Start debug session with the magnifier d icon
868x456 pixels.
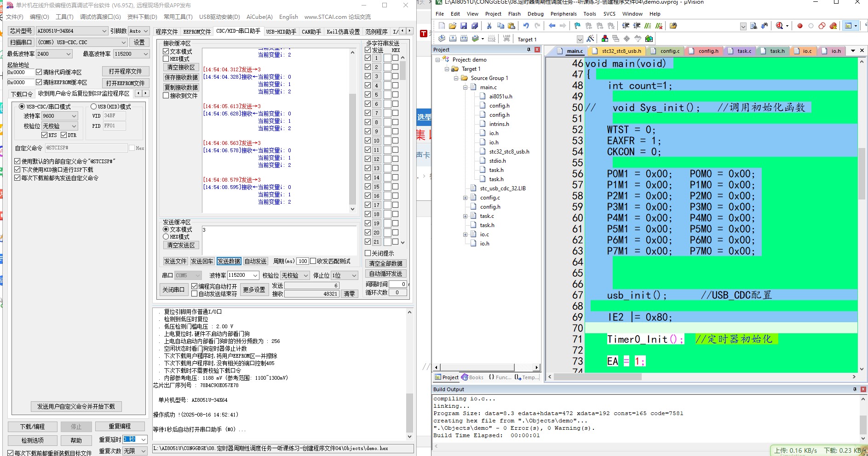point(779,26)
